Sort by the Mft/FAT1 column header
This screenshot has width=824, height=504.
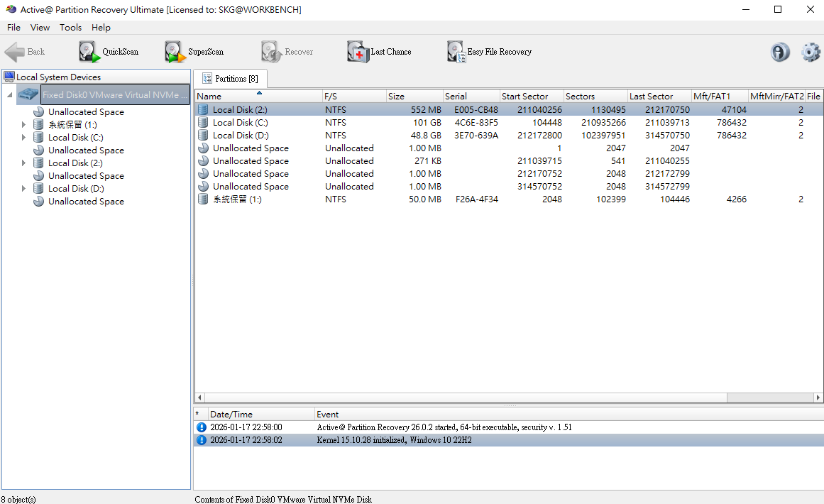[x=720, y=96]
